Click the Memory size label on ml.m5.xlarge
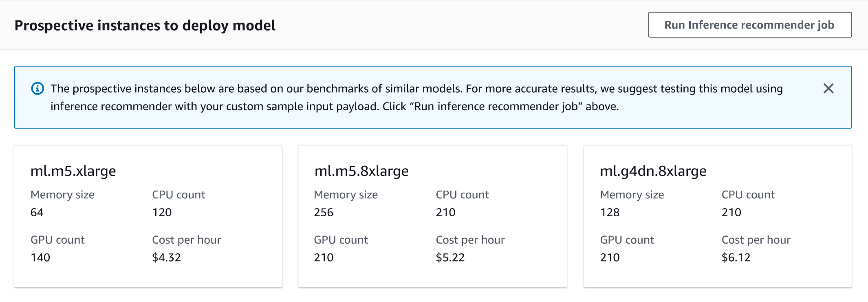The height and width of the screenshot is (302, 868). [x=62, y=195]
